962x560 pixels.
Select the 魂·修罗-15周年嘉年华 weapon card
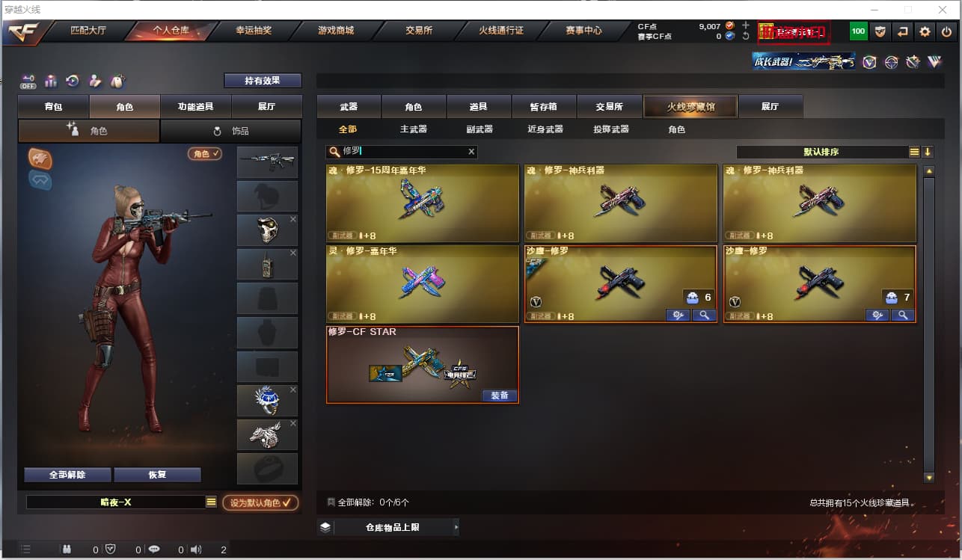click(423, 203)
